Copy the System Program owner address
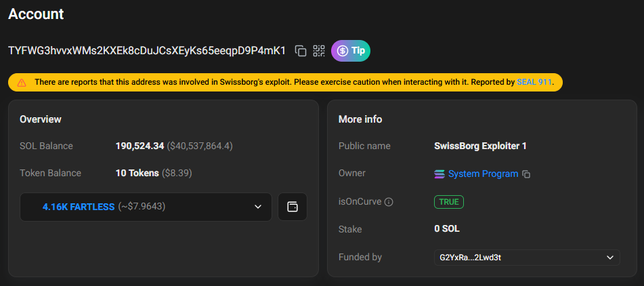The image size is (644, 286). [526, 174]
